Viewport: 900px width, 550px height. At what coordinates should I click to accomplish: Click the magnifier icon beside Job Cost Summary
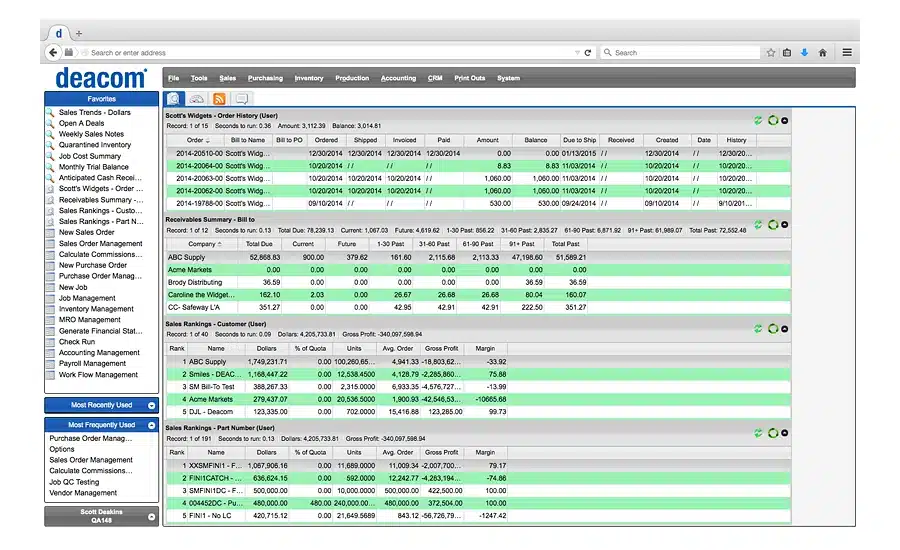point(51,156)
